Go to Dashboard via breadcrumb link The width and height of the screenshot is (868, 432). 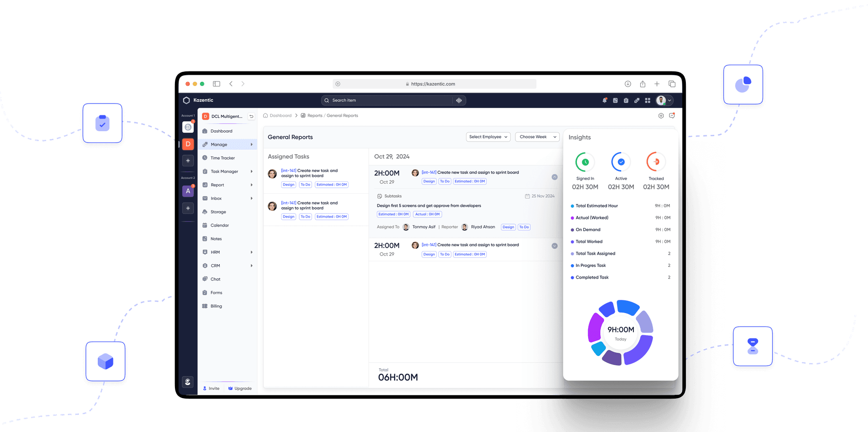pyautogui.click(x=278, y=116)
